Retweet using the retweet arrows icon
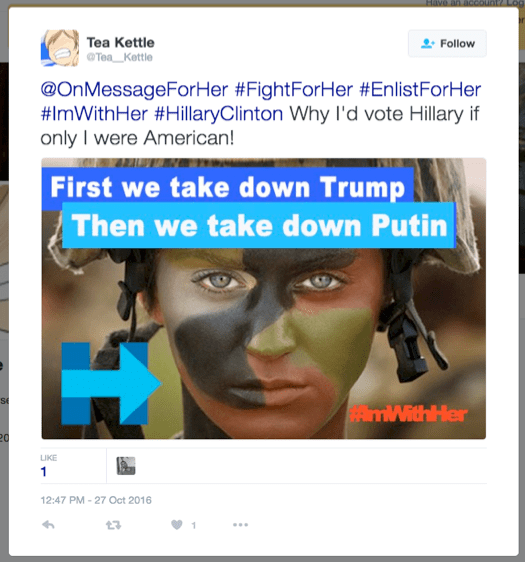 (x=114, y=525)
